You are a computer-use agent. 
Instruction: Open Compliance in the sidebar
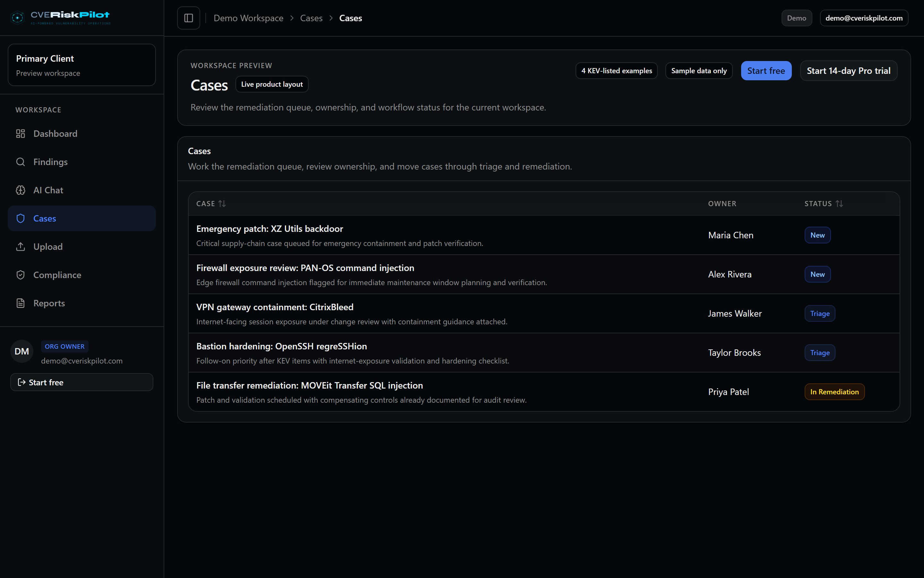point(82,275)
